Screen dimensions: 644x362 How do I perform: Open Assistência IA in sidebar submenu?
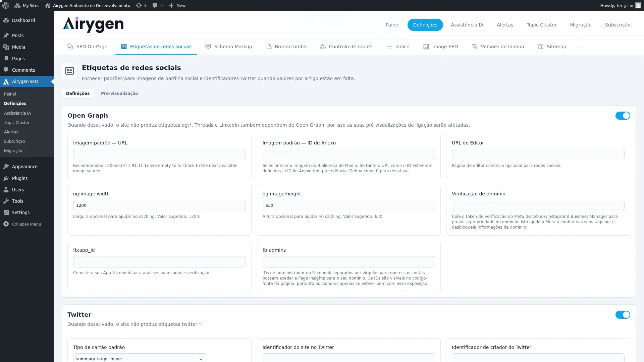click(17, 113)
